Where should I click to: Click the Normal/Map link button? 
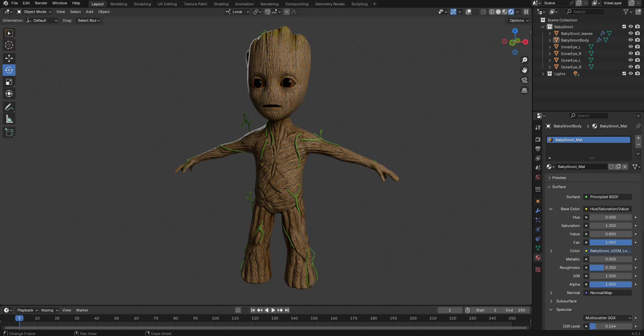[x=607, y=293]
